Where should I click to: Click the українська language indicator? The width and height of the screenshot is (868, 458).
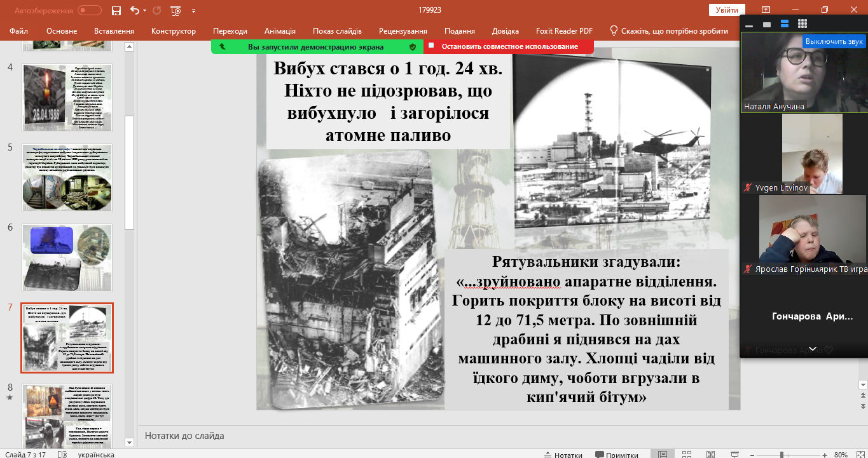tap(96, 455)
